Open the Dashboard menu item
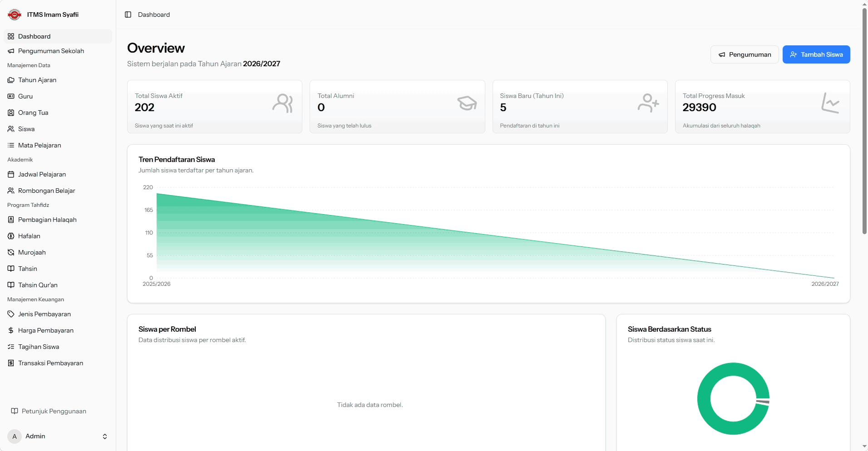 [58, 36]
